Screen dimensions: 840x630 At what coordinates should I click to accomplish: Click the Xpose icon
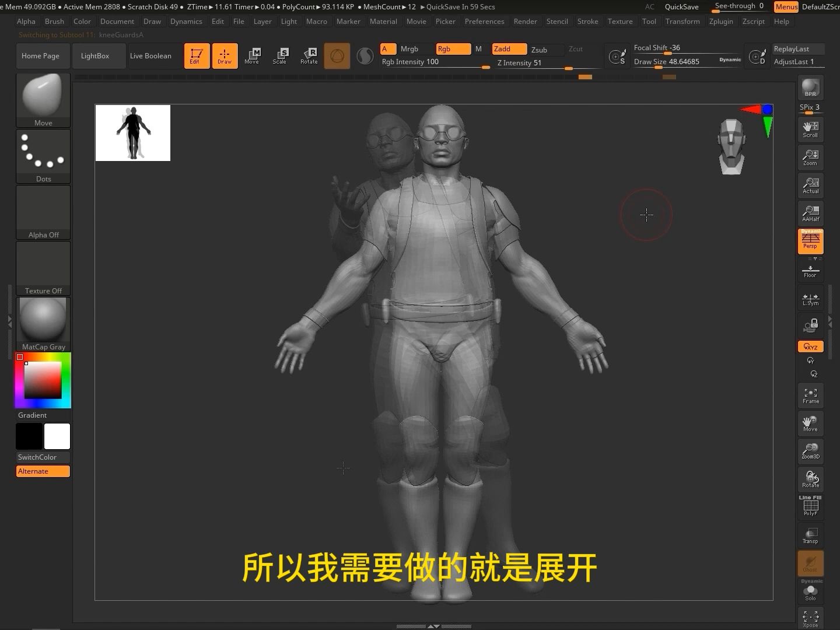click(810, 618)
